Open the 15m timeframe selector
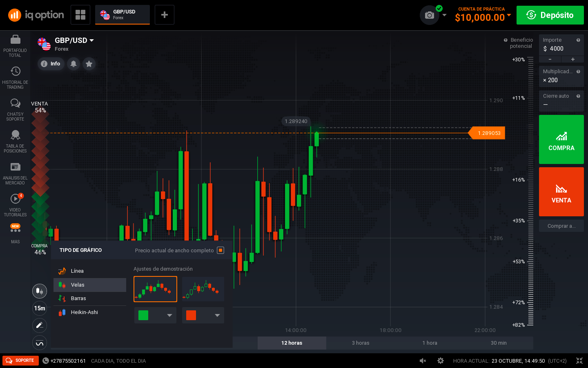588x368 pixels. (40, 308)
